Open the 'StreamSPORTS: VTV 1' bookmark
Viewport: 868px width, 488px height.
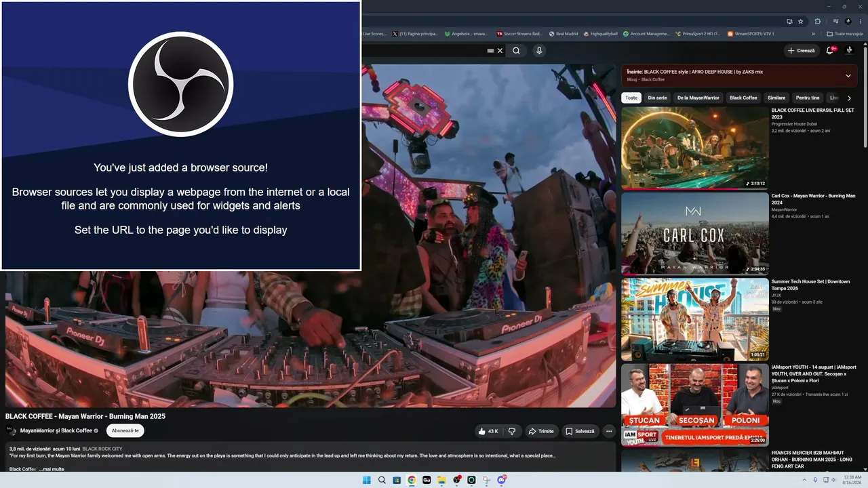750,33
